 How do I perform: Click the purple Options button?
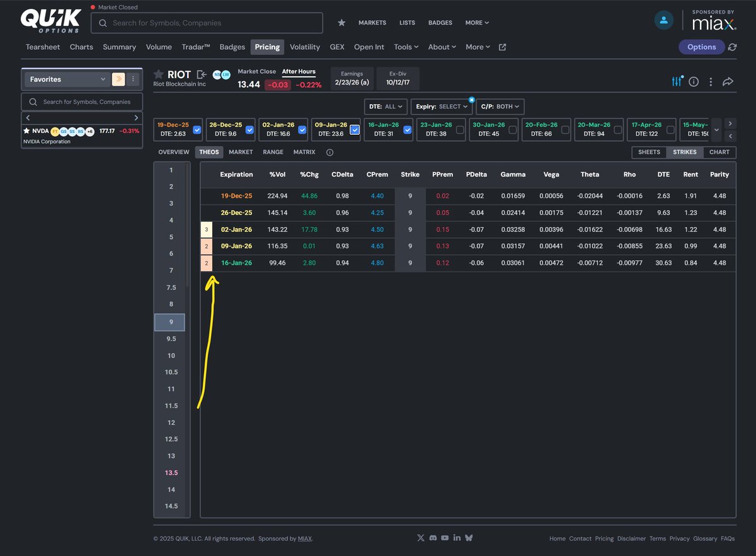(x=701, y=47)
